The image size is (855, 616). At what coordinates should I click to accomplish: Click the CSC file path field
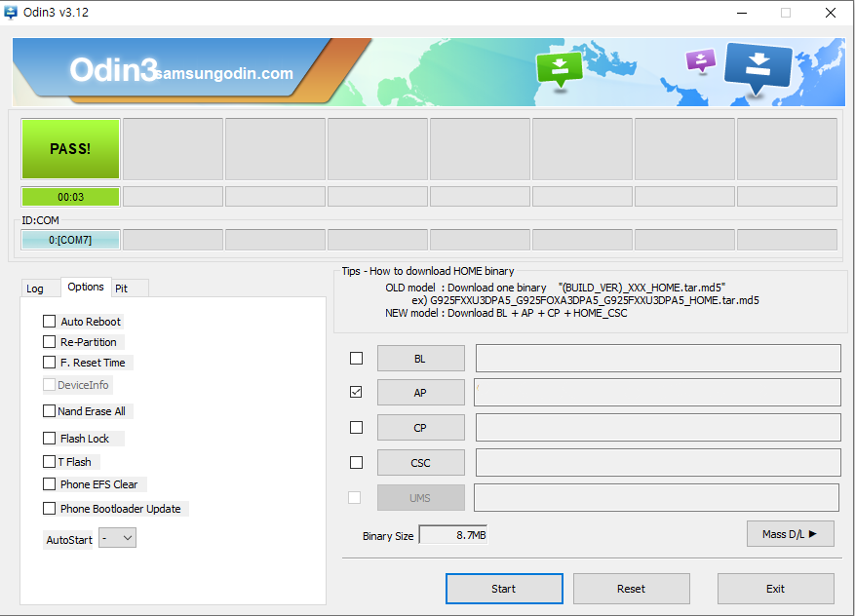658,462
